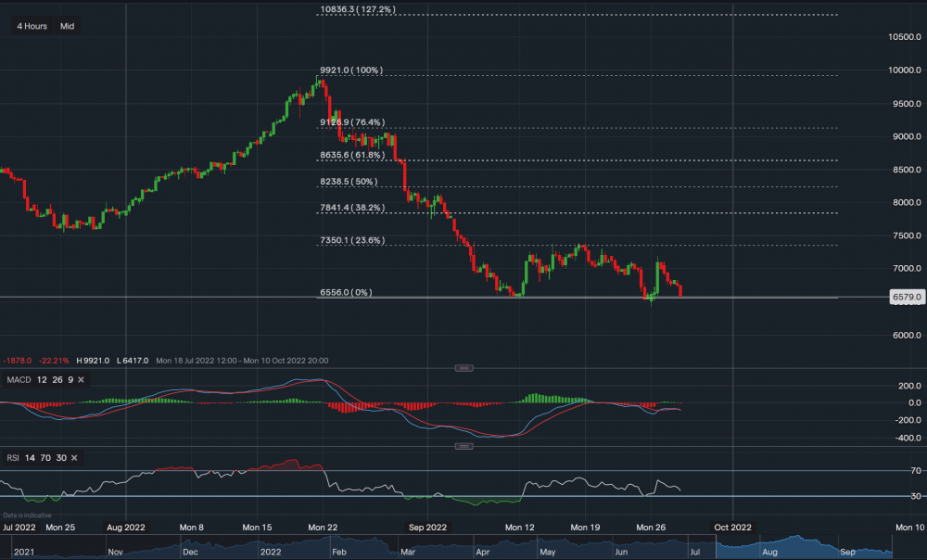The image size is (927, 560).
Task: Click the MACD label to edit indicator
Action: click(x=20, y=379)
